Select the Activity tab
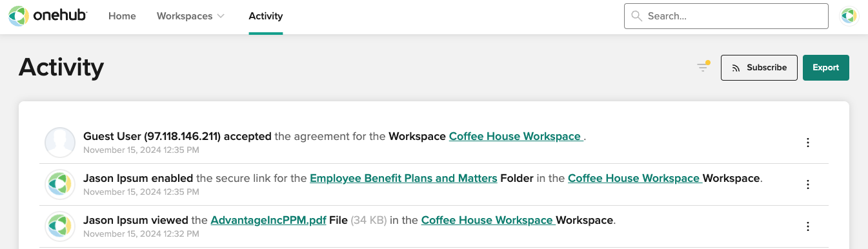The image size is (868, 249). [266, 16]
